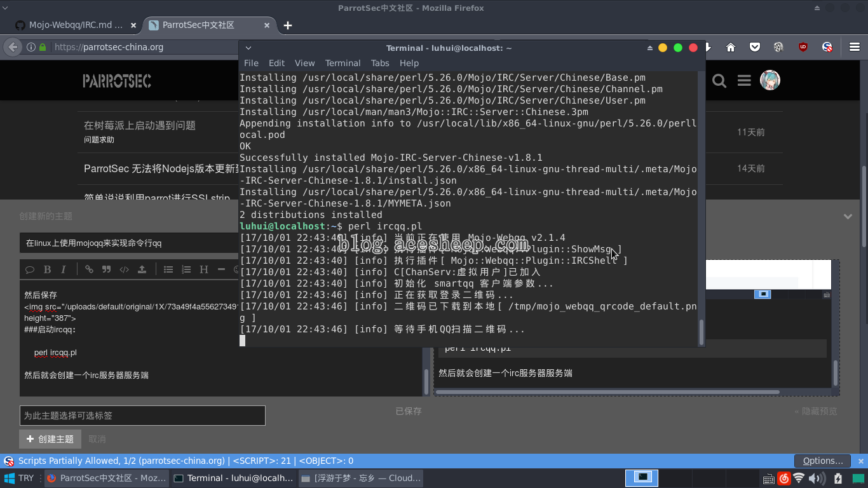
Task: Focus the Firefox taskbar window button
Action: (x=106, y=478)
